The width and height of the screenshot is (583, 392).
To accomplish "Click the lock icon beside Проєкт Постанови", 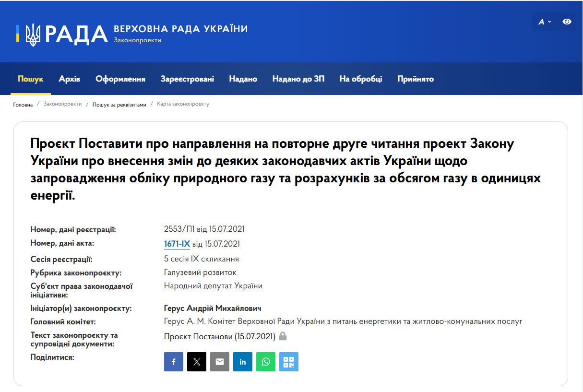I will pos(283,336).
